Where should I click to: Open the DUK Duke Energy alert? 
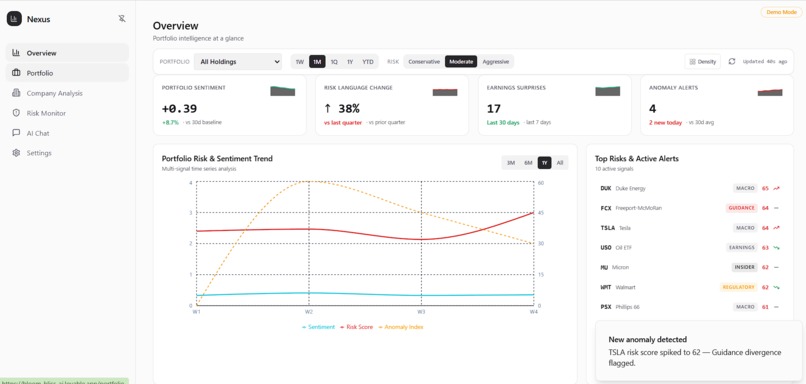pyautogui.click(x=690, y=189)
